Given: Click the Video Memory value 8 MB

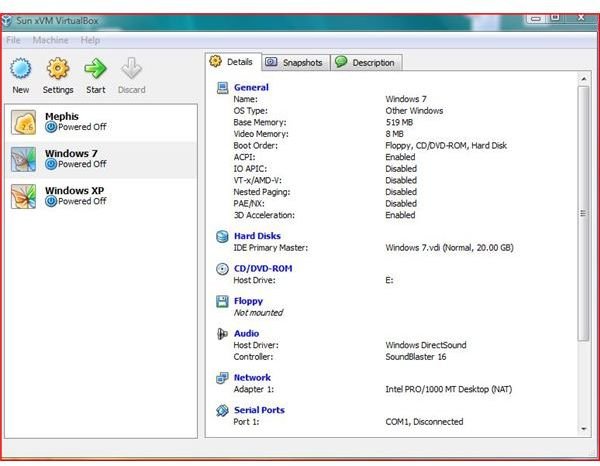Looking at the screenshot, I should [395, 134].
